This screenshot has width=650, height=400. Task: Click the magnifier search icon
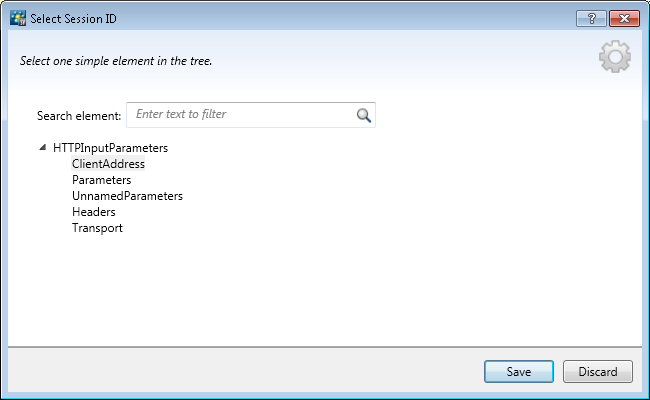364,115
